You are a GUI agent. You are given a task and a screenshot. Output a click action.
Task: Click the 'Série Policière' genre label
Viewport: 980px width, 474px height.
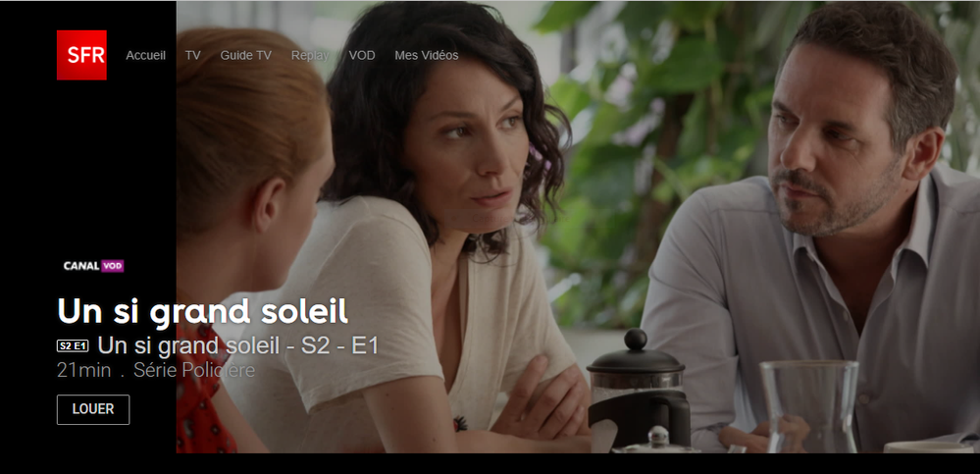point(194,371)
